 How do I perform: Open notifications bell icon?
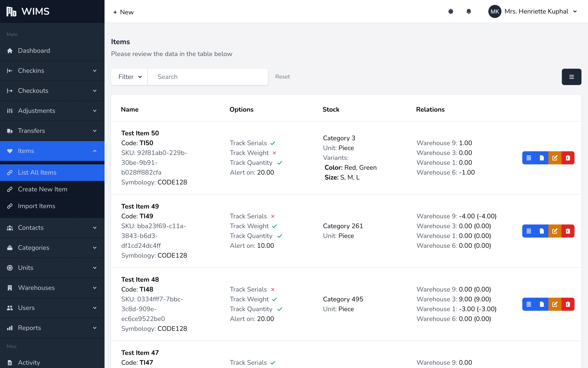tap(469, 11)
